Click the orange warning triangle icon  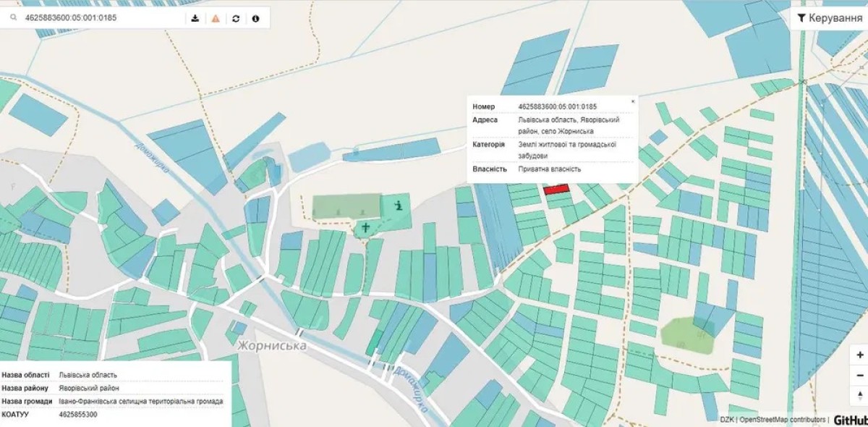coord(216,18)
